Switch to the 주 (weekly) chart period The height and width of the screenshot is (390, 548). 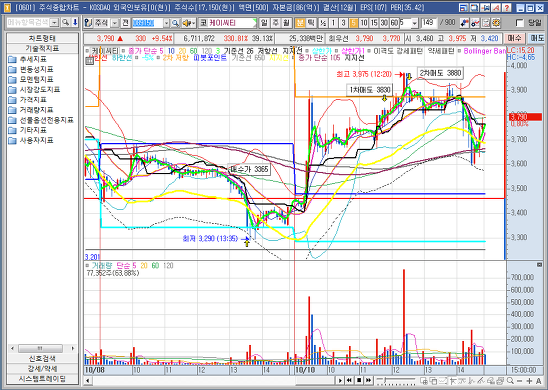tap(275, 23)
